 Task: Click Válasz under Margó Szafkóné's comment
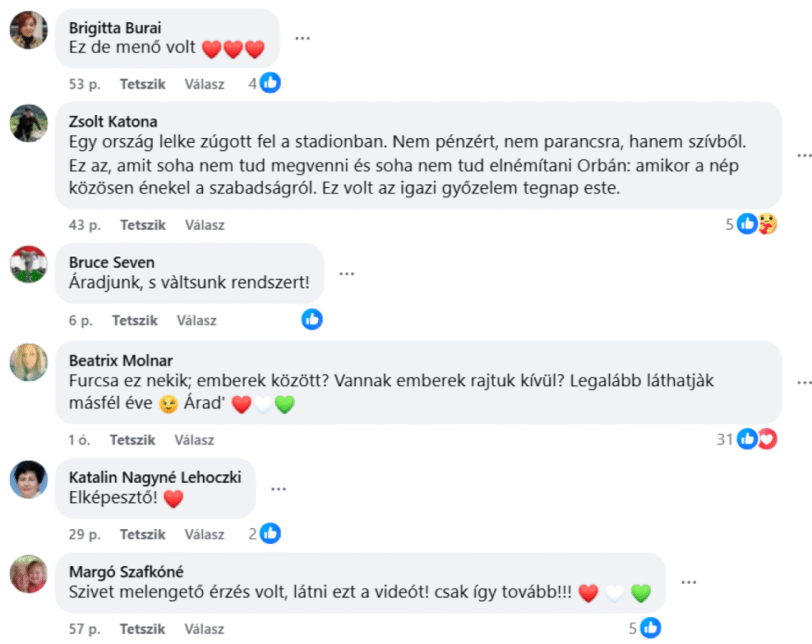pyautogui.click(x=205, y=629)
